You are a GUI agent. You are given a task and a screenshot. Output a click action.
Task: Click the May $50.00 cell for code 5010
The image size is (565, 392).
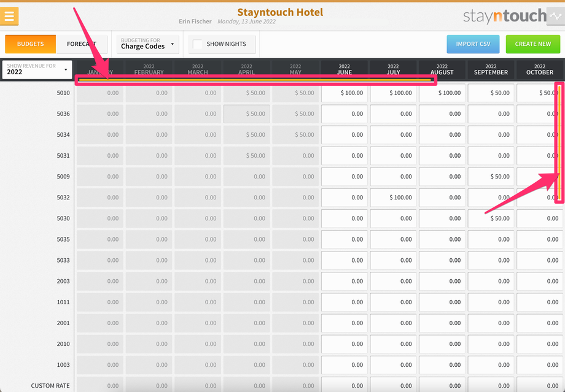pos(295,93)
